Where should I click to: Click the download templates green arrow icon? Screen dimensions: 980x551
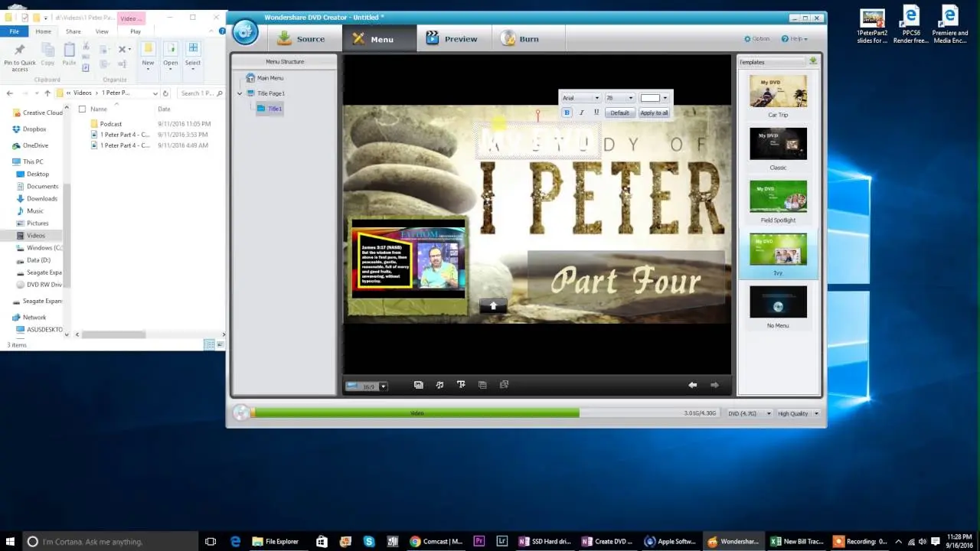point(812,61)
